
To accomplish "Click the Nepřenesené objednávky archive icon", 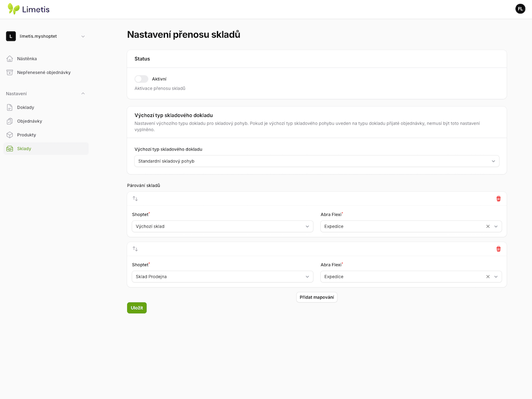I will coord(10,72).
